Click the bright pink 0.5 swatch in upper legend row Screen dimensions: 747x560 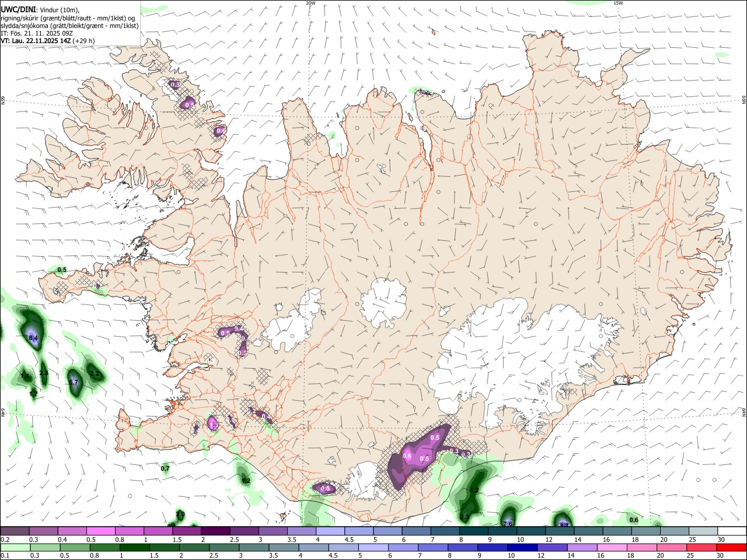pyautogui.click(x=101, y=531)
